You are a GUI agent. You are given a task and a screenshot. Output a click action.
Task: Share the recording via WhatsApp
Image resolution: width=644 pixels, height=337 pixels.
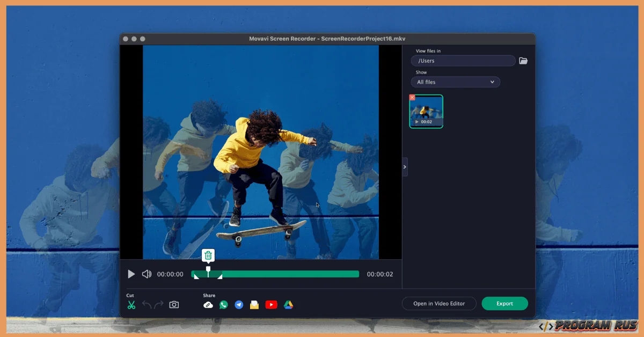click(223, 304)
